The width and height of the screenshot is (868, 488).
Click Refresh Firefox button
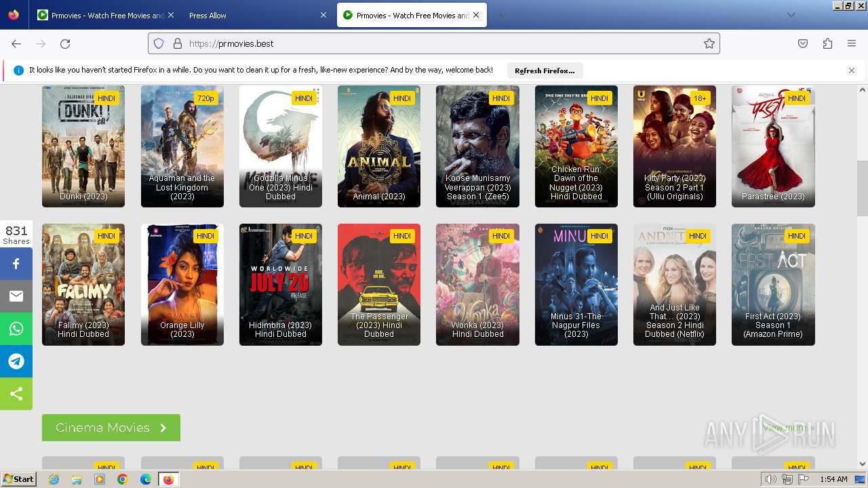click(x=545, y=70)
